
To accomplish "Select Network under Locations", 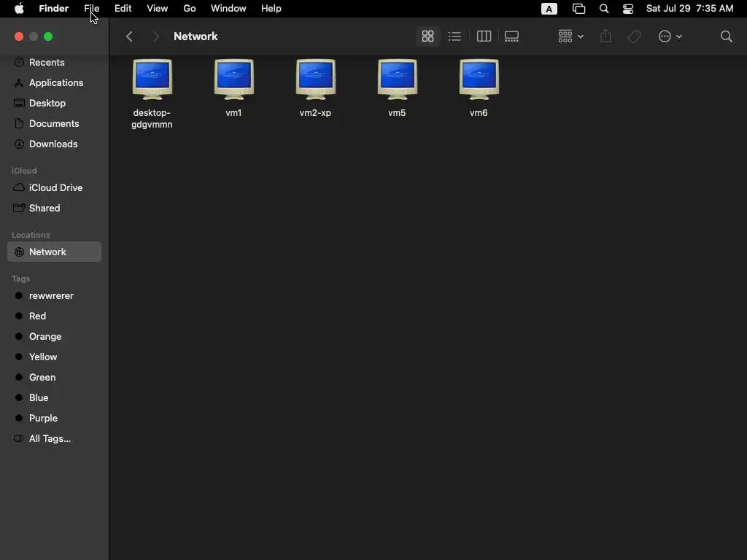I will tap(54, 252).
